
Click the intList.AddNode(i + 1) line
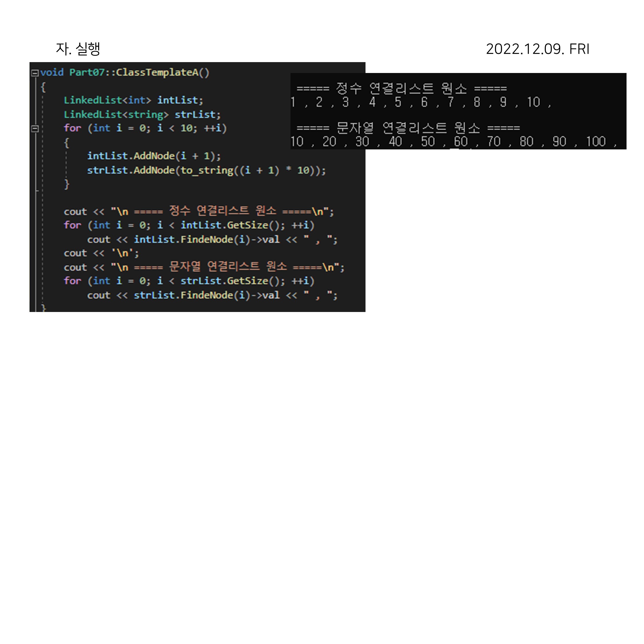pyautogui.click(x=154, y=156)
